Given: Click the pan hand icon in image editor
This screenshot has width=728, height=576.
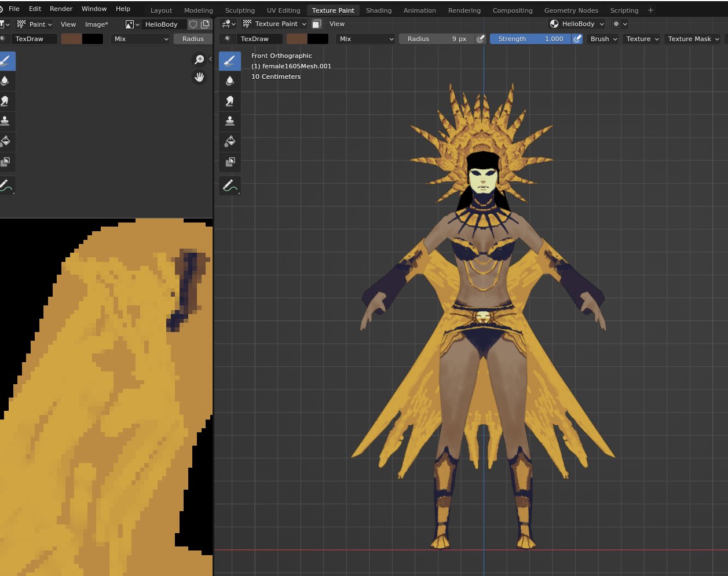Looking at the screenshot, I should tap(199, 77).
